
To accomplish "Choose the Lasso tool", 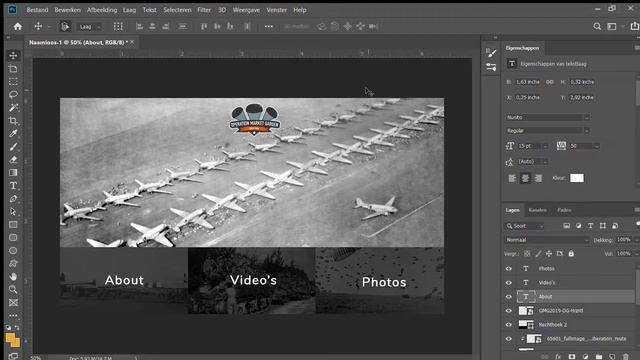I will pos(13,95).
